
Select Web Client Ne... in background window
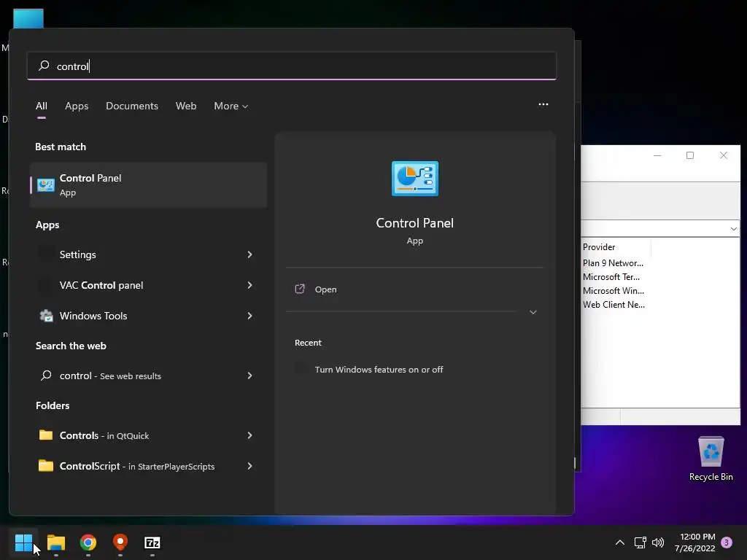(614, 305)
